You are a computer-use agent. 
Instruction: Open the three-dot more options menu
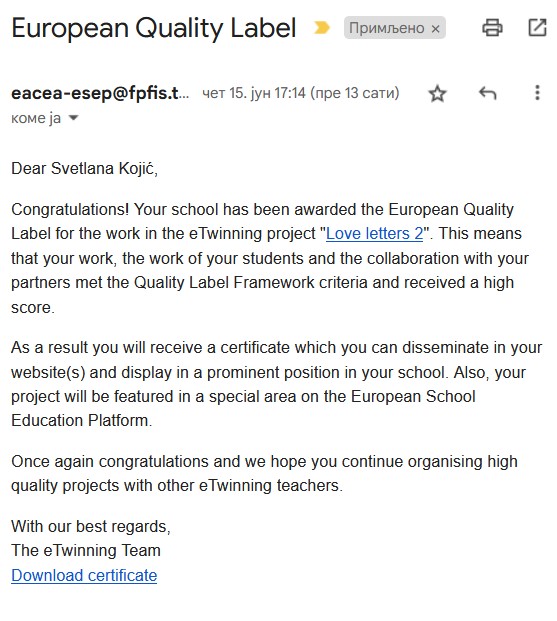click(537, 93)
